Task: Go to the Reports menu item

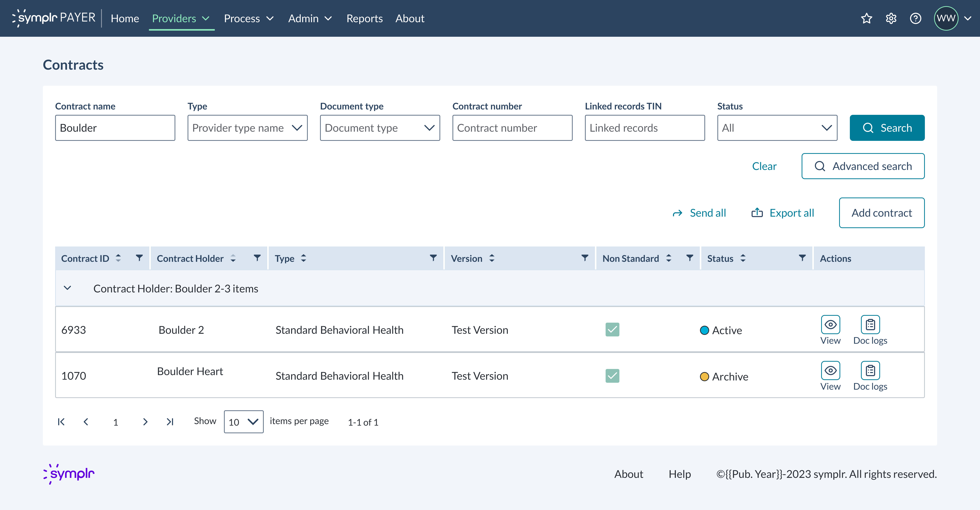Action: click(364, 18)
